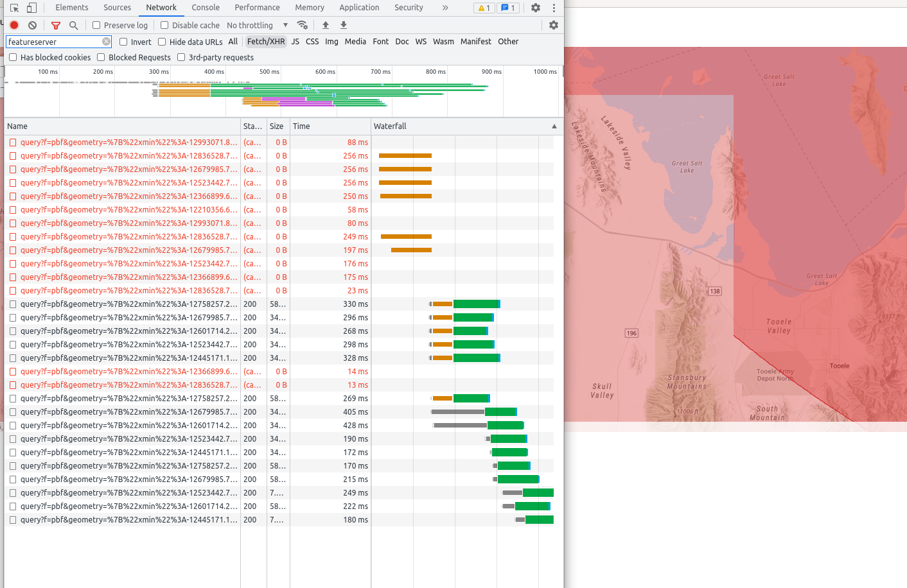Import a HAR file
The width and height of the screenshot is (907, 588).
coord(325,24)
